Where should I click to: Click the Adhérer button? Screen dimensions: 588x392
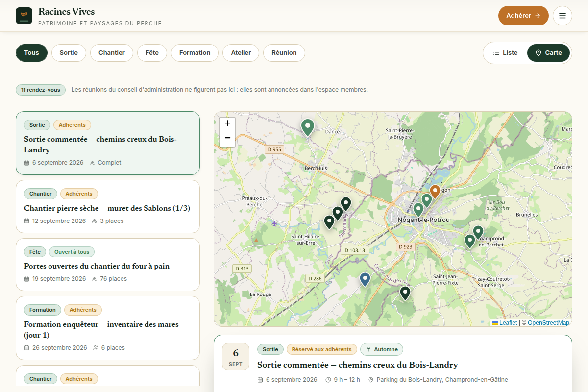[523, 16]
